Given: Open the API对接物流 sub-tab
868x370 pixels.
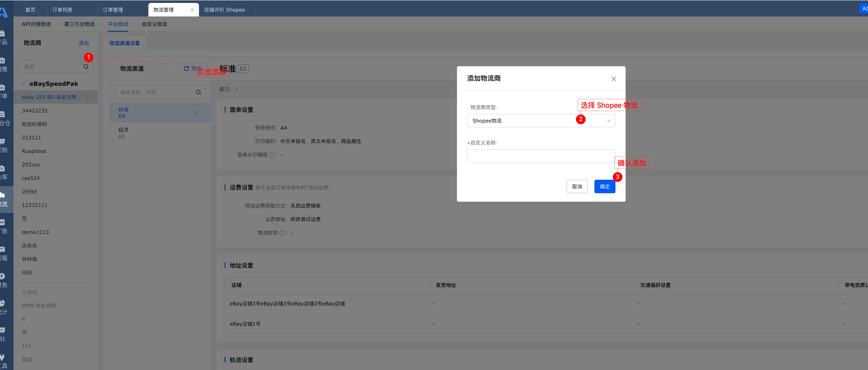Looking at the screenshot, I should (36, 24).
